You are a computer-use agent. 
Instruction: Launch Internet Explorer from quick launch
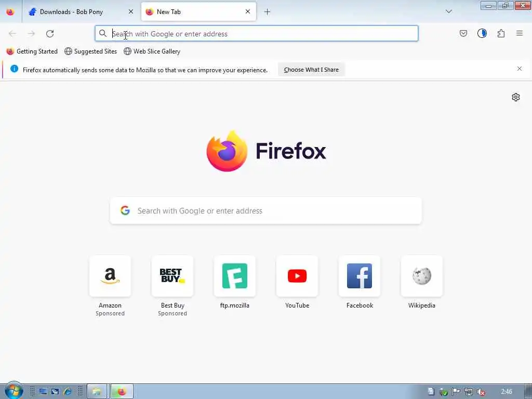click(68, 392)
